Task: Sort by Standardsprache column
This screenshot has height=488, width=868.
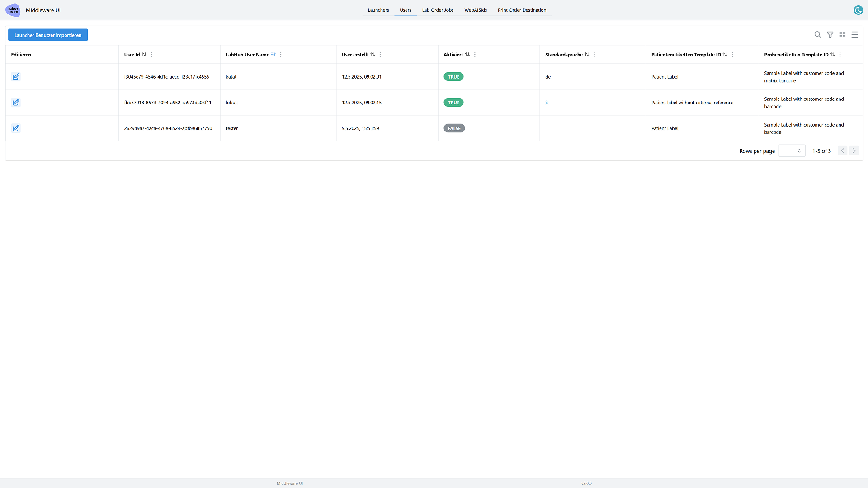Action: [587, 55]
